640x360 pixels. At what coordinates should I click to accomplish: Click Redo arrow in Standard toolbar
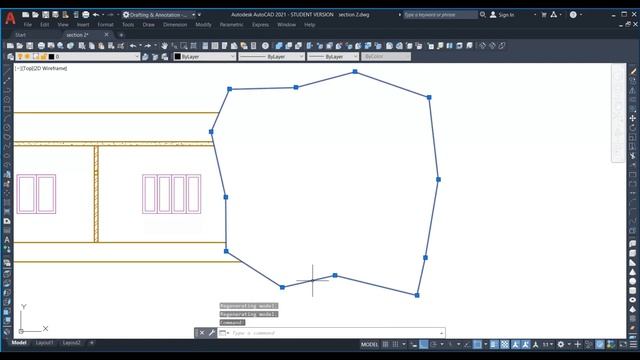(x=148, y=46)
